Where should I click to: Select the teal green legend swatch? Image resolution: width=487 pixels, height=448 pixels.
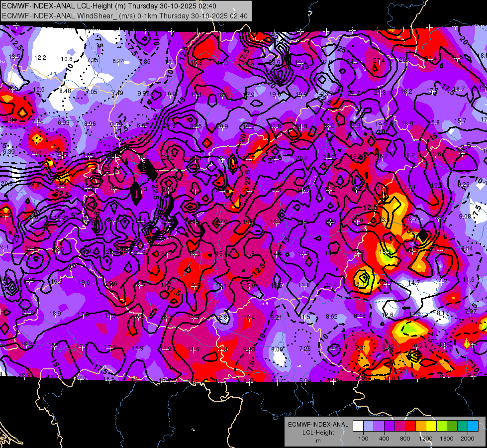tap(463, 426)
